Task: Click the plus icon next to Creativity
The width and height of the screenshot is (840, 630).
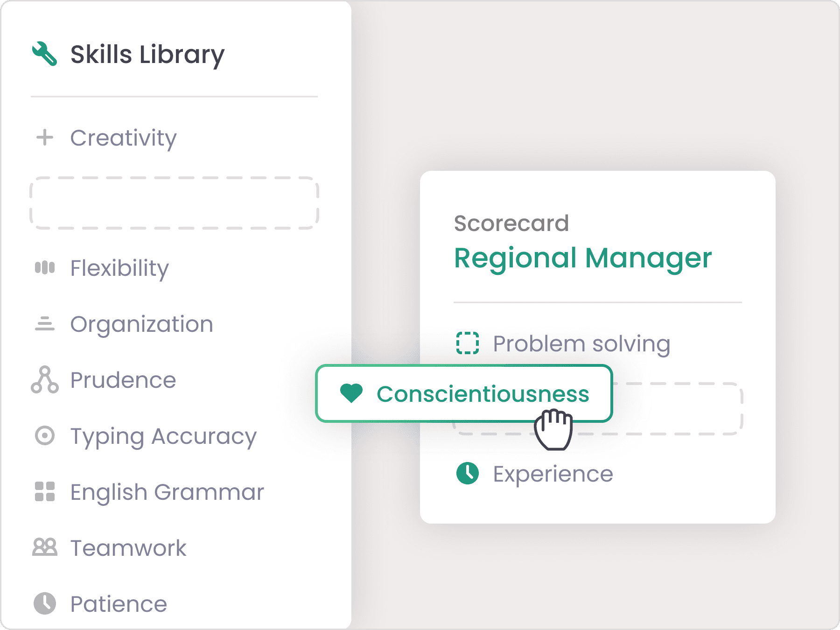Action: [45, 138]
